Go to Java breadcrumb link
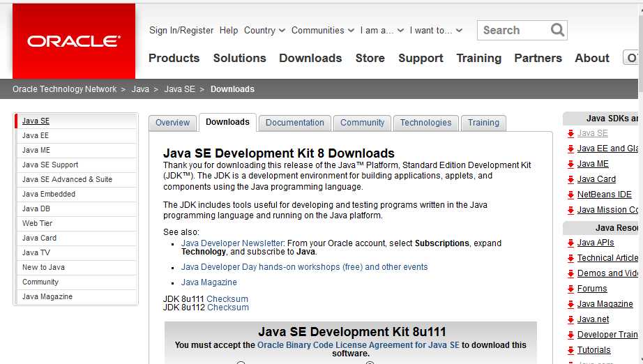Screen dimensions: 643x364 140,89
